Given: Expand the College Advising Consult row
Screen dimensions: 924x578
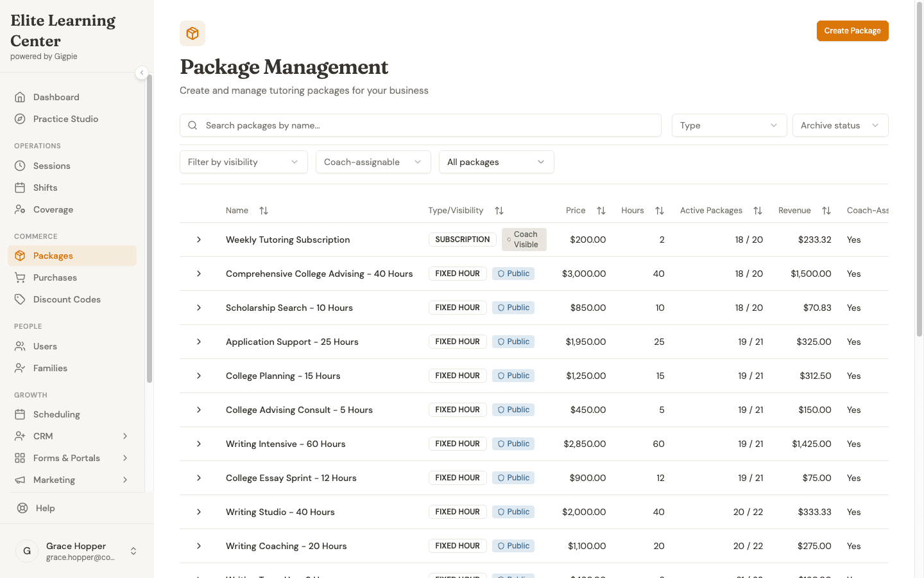Looking at the screenshot, I should pyautogui.click(x=199, y=410).
